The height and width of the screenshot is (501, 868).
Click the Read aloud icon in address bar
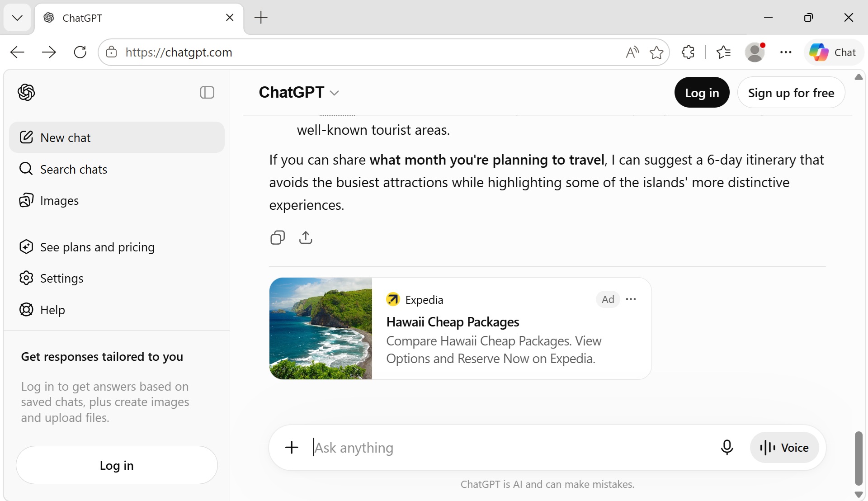632,52
